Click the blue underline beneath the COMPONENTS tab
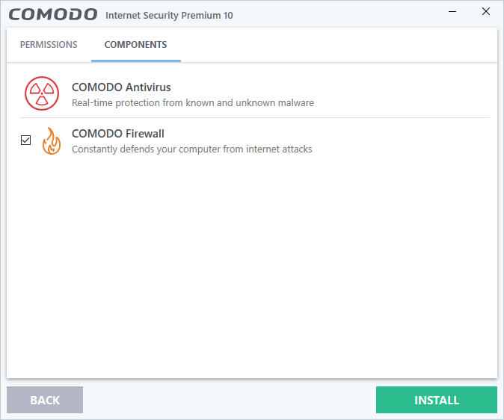Viewport: 504px width, 420px height. point(135,61)
